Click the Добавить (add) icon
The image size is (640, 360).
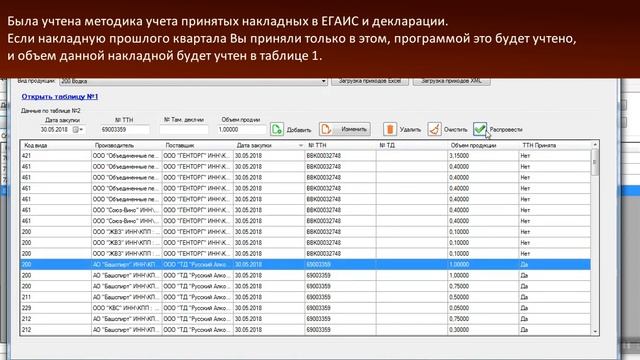pos(277,129)
